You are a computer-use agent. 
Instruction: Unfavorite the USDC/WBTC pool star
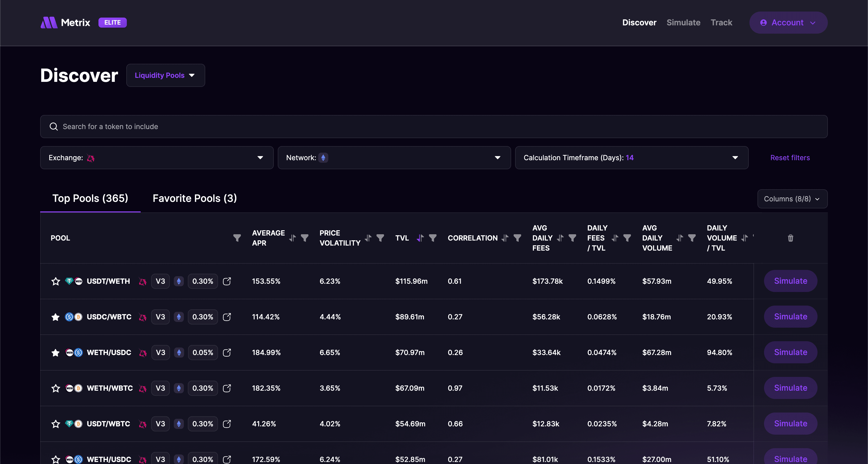55,317
